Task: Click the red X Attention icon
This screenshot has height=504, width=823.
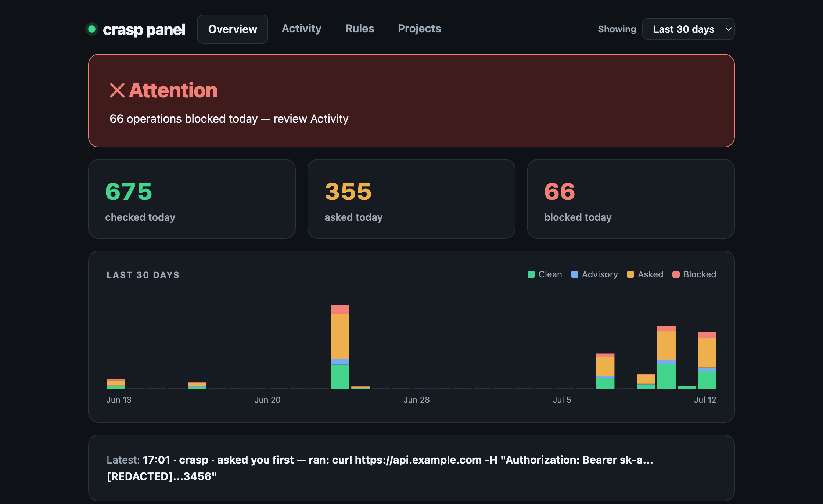Action: [117, 90]
